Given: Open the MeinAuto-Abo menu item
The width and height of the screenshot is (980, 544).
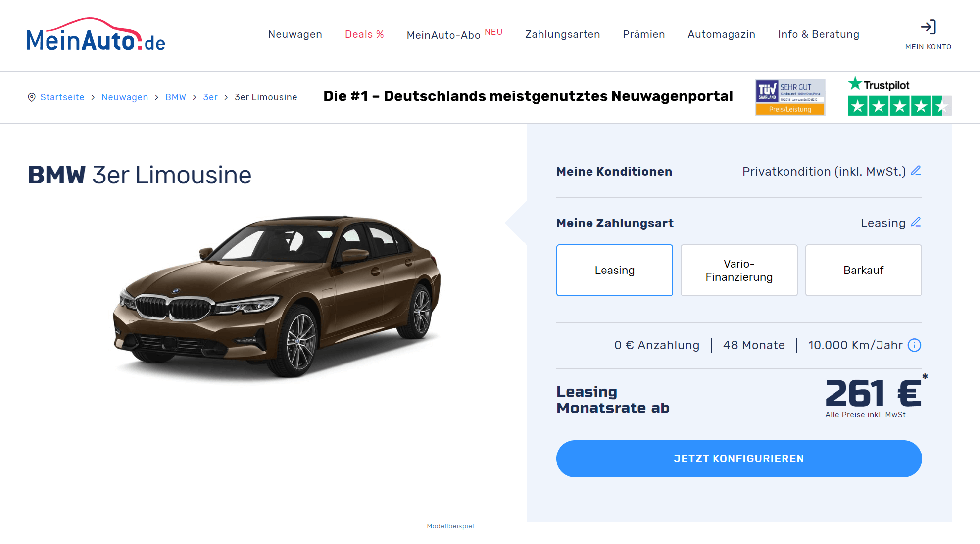Looking at the screenshot, I should [x=454, y=34].
